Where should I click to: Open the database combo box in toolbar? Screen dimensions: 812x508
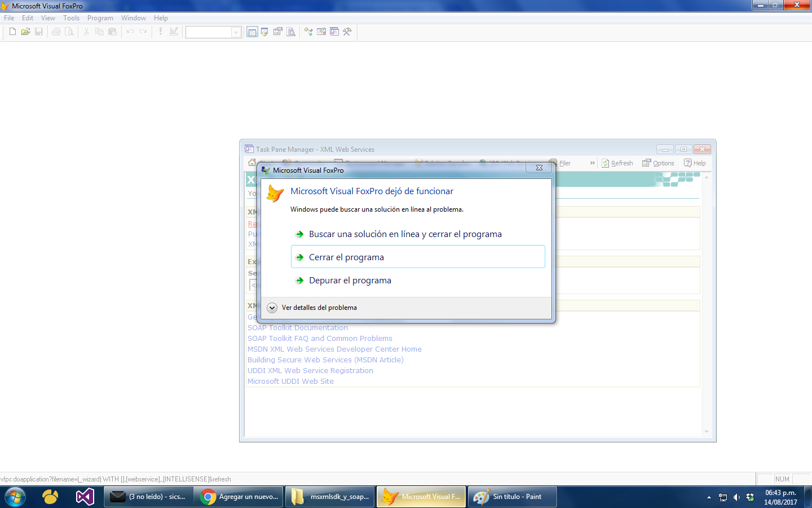214,32
